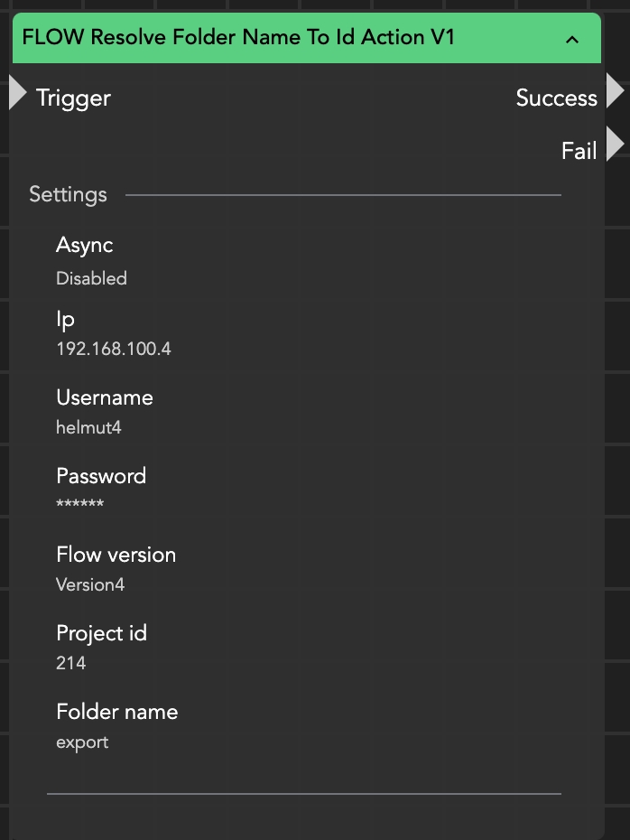The height and width of the screenshot is (840, 630).
Task: Click the Flow version label
Action: tap(116, 555)
